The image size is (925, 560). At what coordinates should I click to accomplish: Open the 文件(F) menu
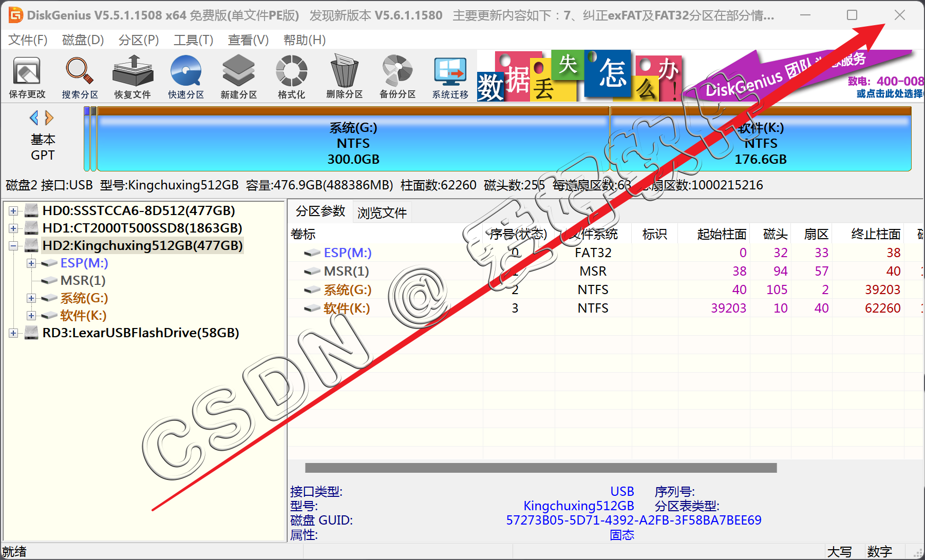(28, 40)
